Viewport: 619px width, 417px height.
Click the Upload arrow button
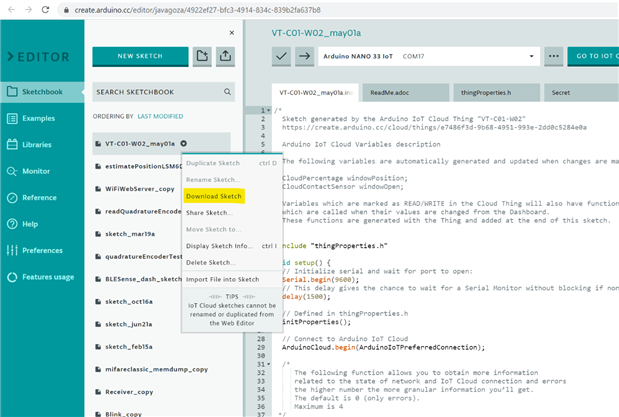(x=304, y=56)
